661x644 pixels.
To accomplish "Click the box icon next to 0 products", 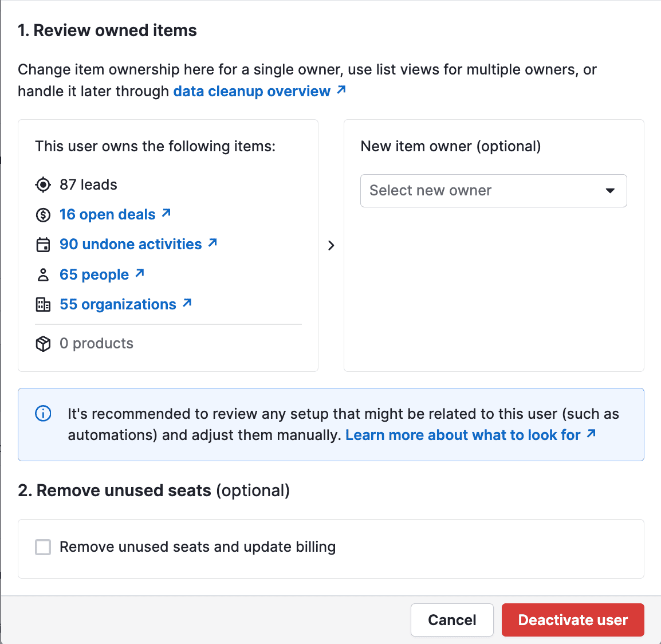I will [43, 343].
